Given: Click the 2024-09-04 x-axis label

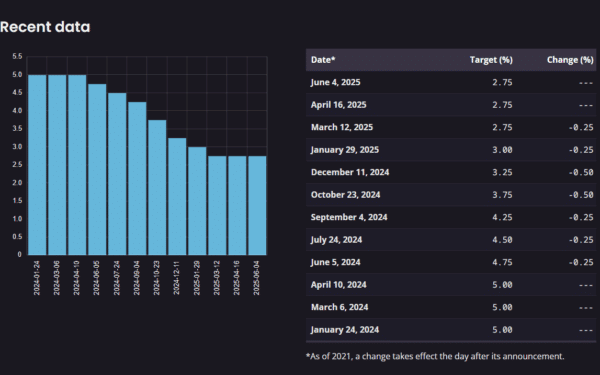Looking at the screenshot, I should click(137, 278).
